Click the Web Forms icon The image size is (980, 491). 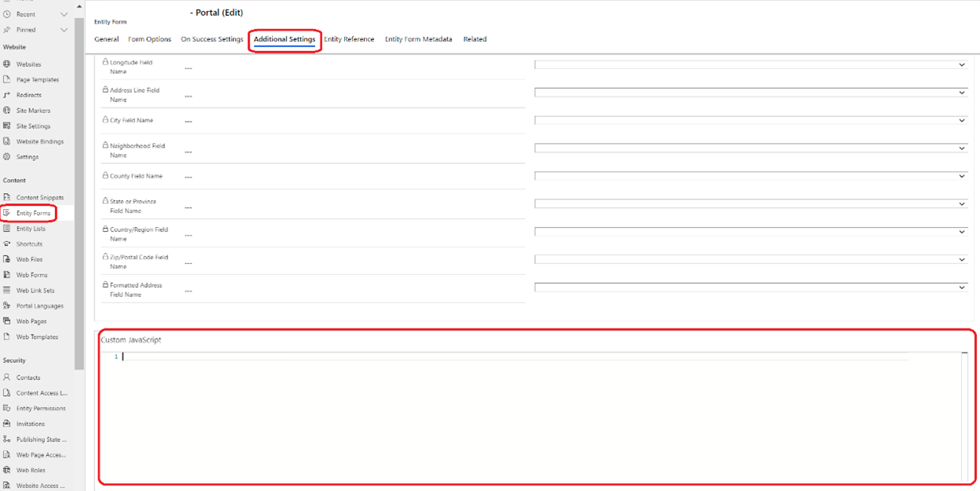[7, 275]
